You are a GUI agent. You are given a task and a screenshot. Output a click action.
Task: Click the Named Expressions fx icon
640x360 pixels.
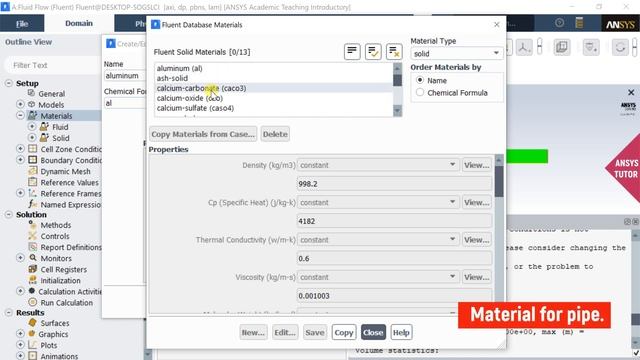[33, 204]
